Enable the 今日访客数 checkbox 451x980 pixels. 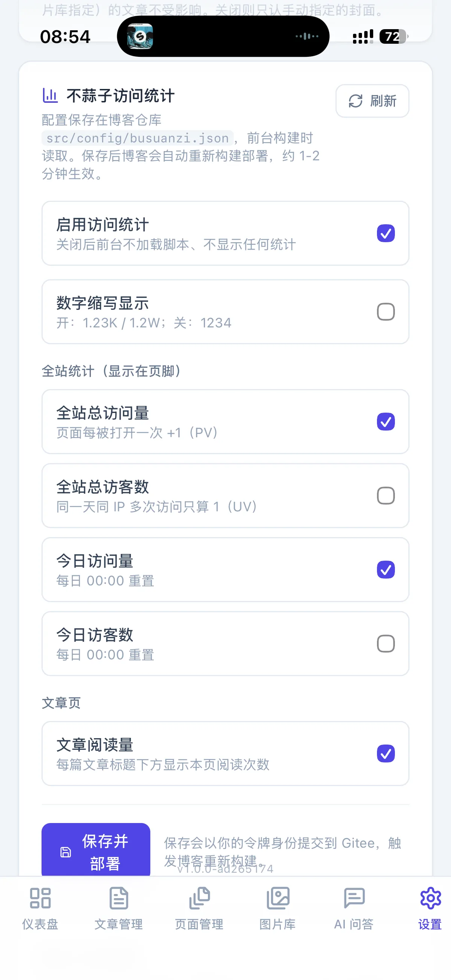tap(386, 644)
